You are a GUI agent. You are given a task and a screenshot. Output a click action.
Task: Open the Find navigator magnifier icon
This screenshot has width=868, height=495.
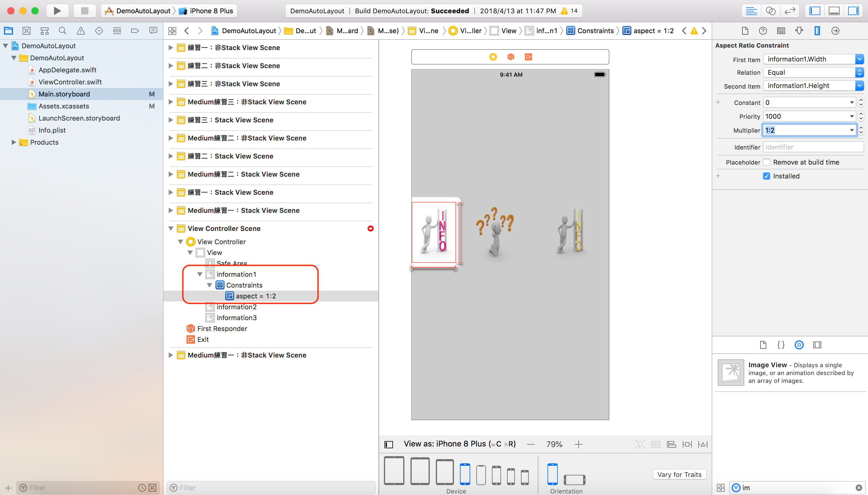click(x=62, y=30)
